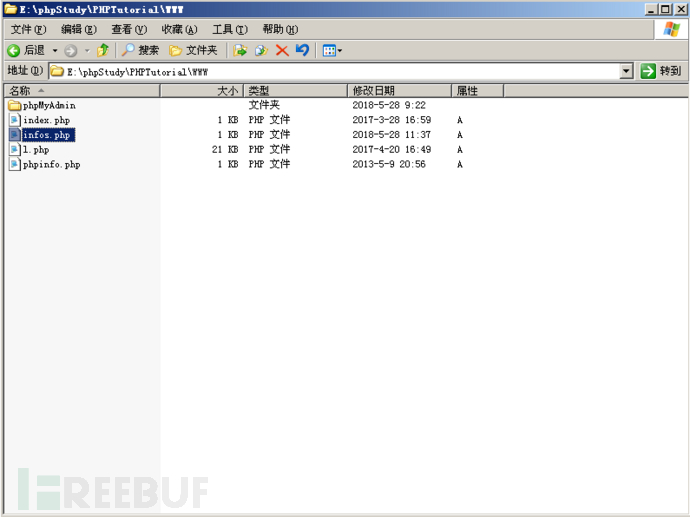
Task: Click the date 2018-5-28 9:22
Action: coord(389,105)
